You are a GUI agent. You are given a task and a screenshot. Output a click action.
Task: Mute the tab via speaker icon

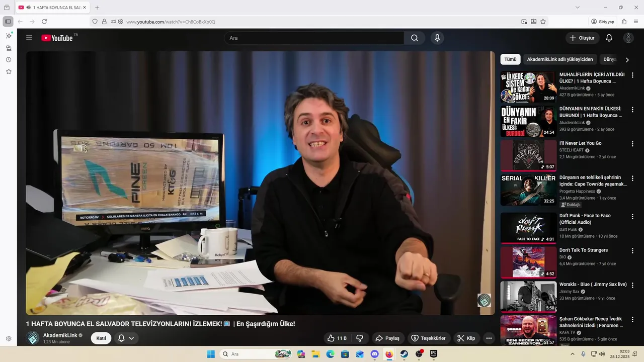click(x=28, y=8)
